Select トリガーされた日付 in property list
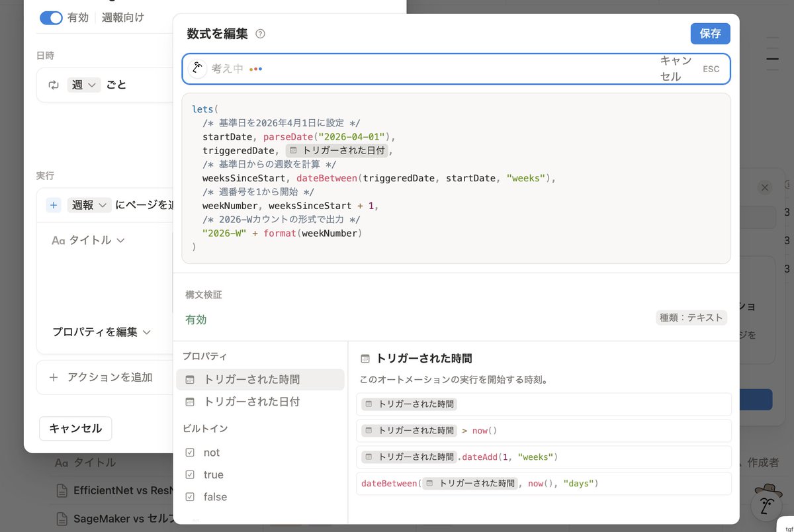The image size is (794, 532). coord(260,402)
